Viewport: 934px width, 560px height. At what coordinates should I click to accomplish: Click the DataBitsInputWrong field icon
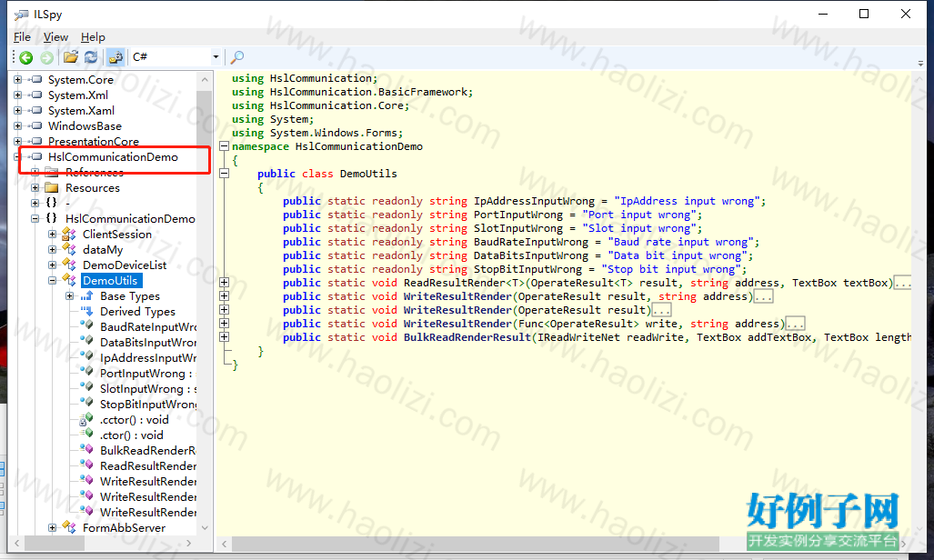tap(87, 341)
